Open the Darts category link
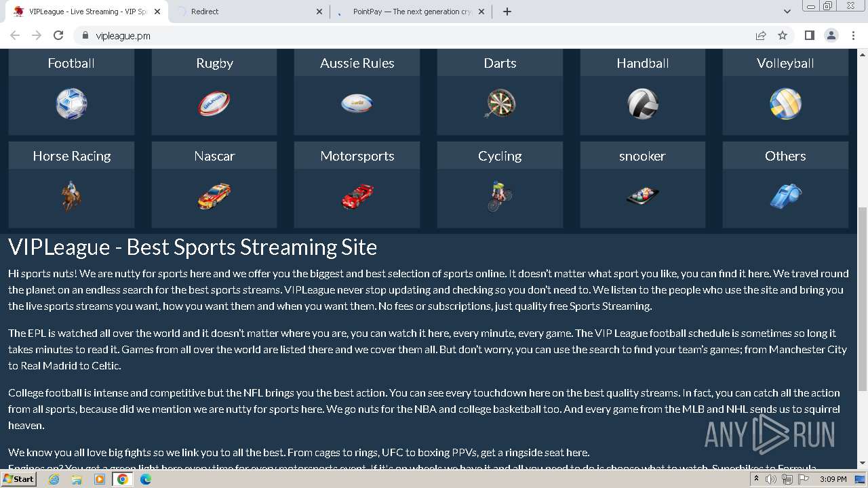 pos(500,63)
